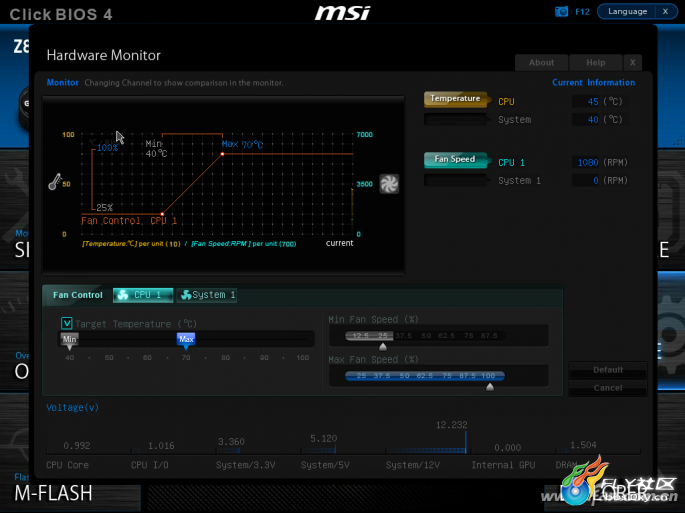Click the Monitor label heading

click(62, 83)
